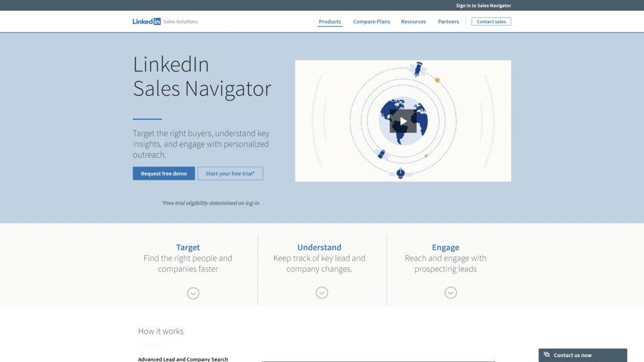The image size is (644, 362).
Task: Expand the Target section chevron
Action: [193, 293]
